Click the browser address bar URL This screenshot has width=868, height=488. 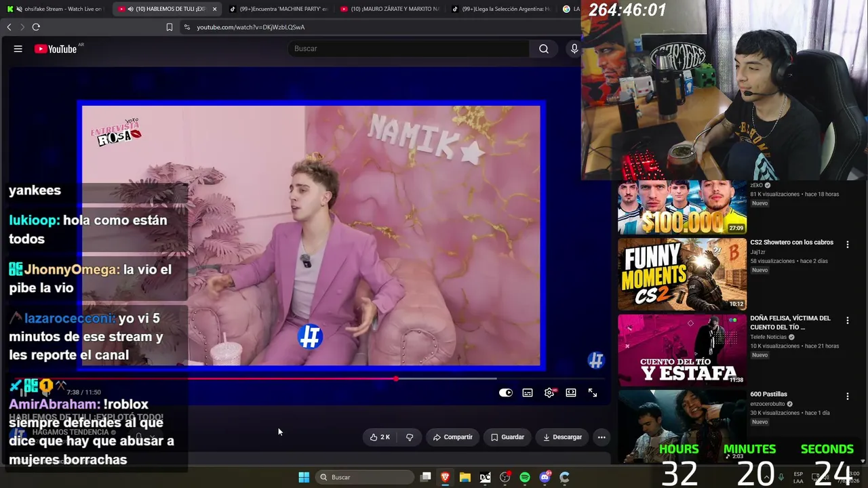coord(251,27)
